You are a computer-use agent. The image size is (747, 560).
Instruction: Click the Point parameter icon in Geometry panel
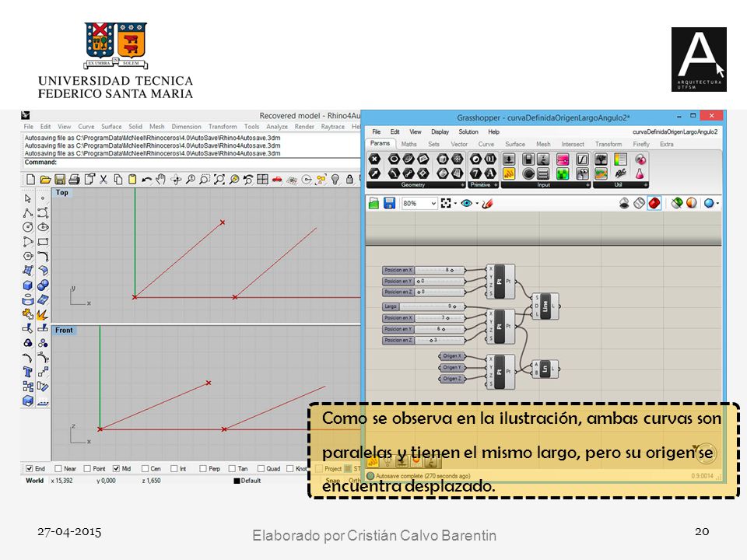point(375,159)
